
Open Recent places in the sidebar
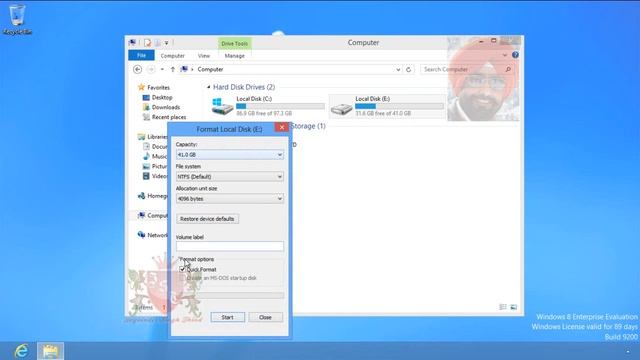point(169,117)
